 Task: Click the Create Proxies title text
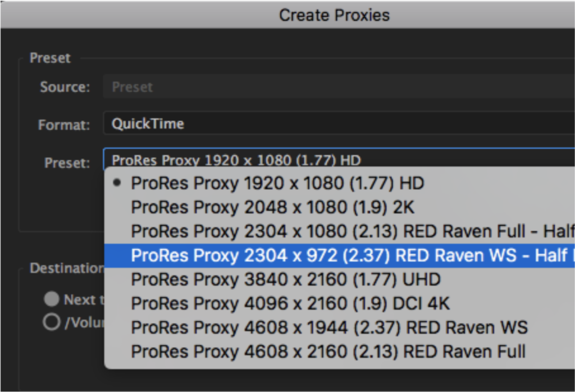(335, 15)
